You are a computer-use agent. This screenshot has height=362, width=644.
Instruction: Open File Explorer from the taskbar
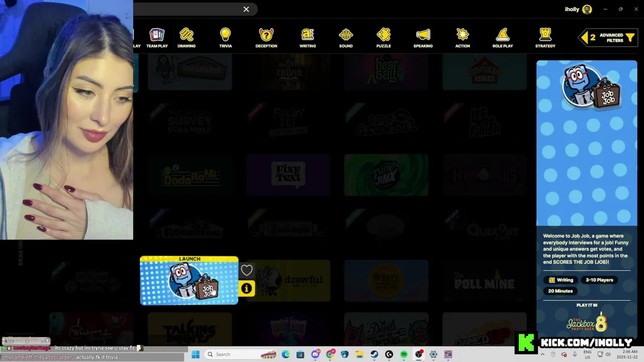pyautogui.click(x=360, y=354)
